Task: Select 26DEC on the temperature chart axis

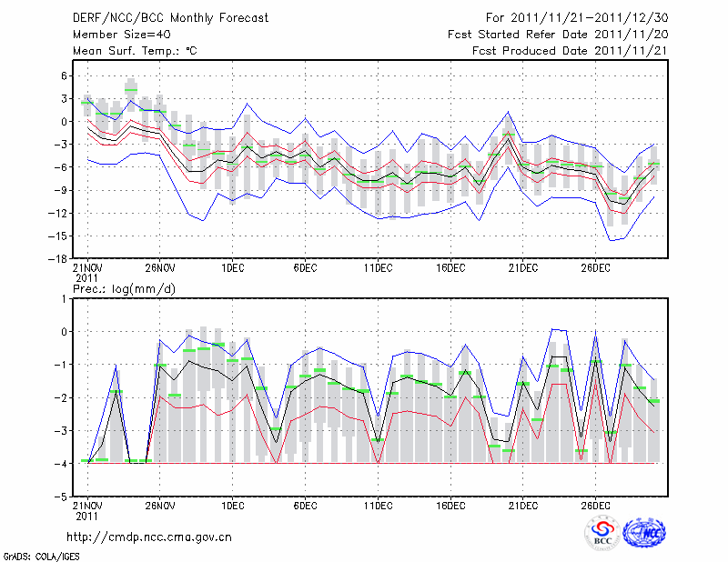Action: [x=596, y=267]
